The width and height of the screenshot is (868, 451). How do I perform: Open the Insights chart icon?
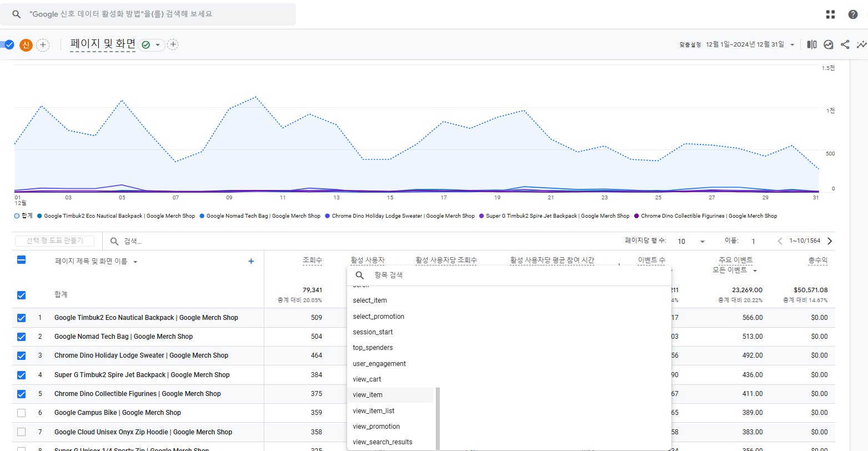828,44
